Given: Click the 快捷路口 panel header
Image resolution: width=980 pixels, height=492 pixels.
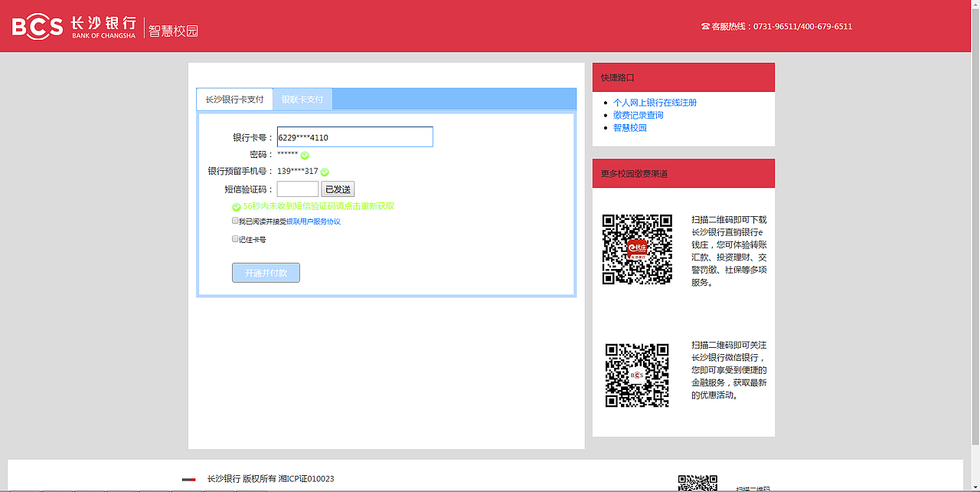Looking at the screenshot, I should coord(683,77).
